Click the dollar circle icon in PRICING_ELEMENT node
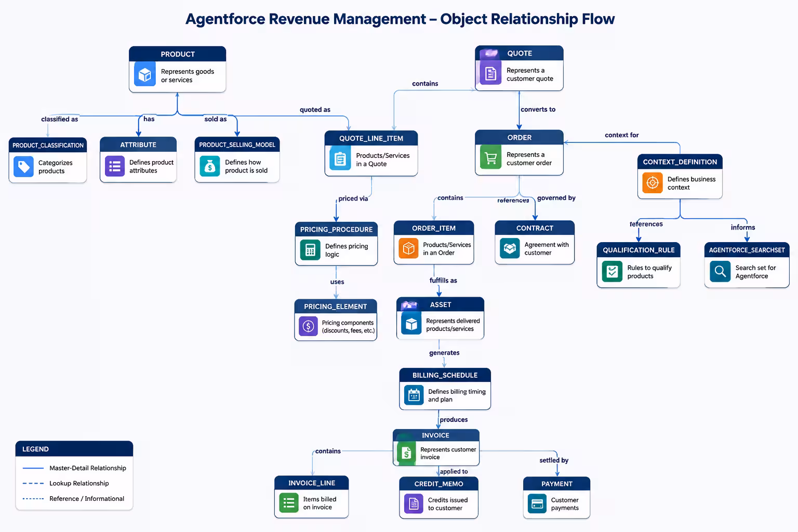Viewport: 798px width, 532px height. tap(308, 326)
